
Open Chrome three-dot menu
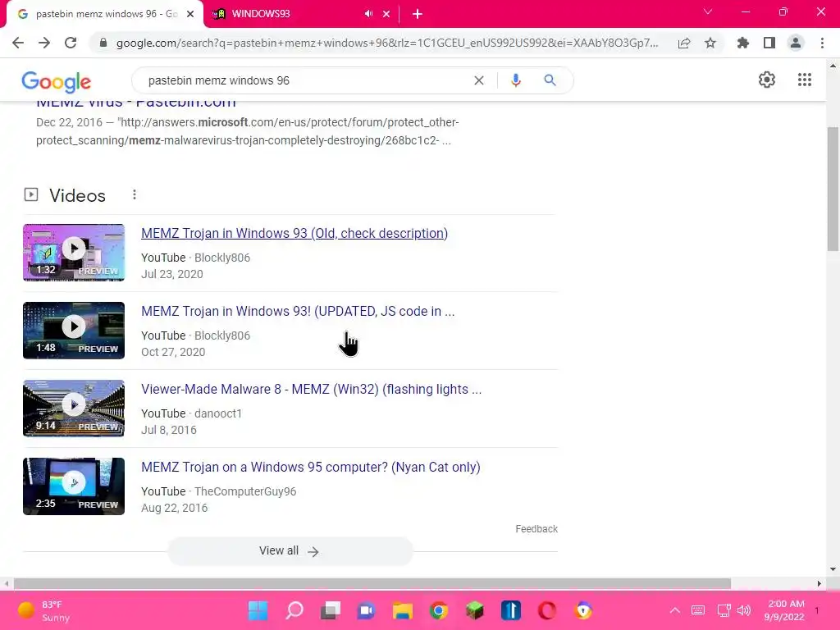point(822,43)
